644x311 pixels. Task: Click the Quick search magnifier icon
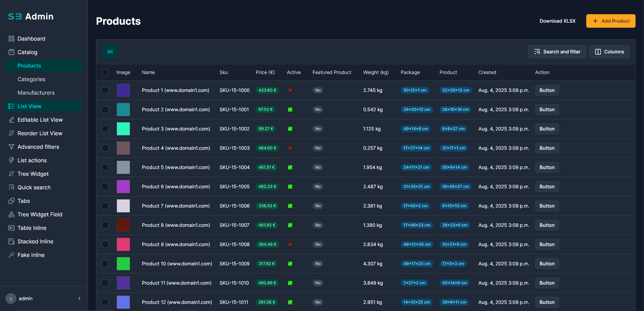point(11,187)
